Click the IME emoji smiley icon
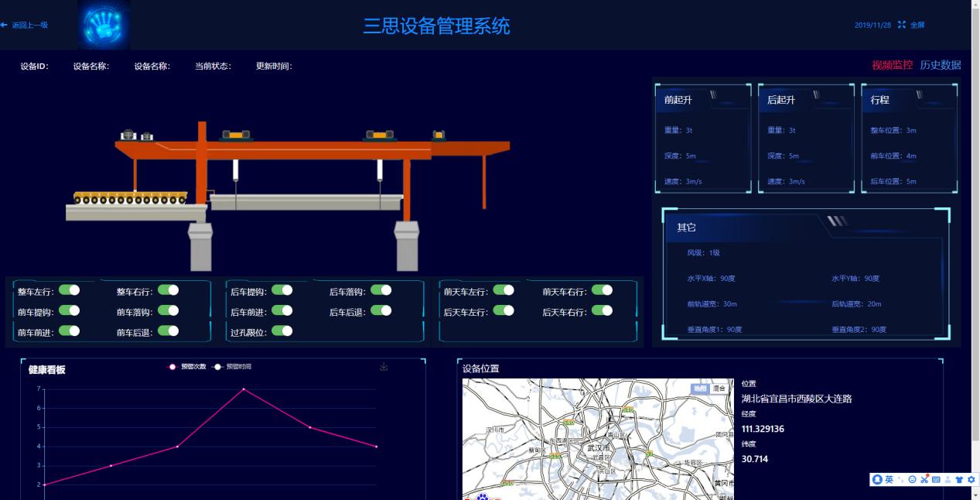 (913, 480)
